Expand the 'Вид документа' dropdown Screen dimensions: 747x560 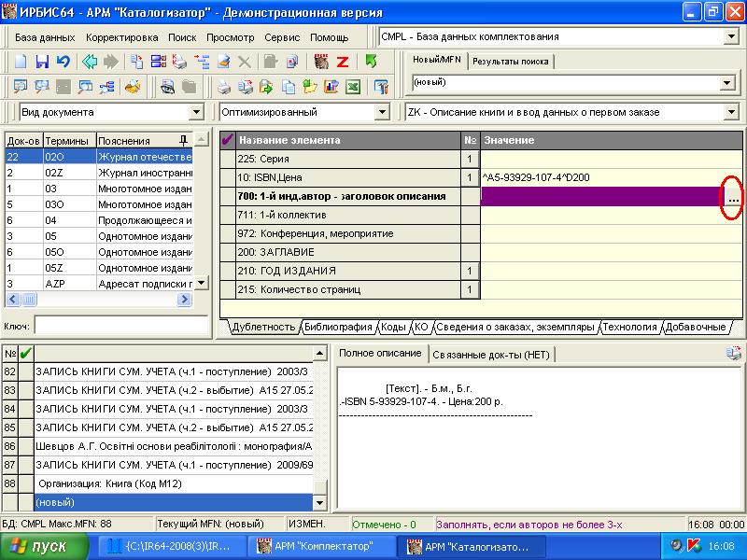pyautogui.click(x=196, y=112)
